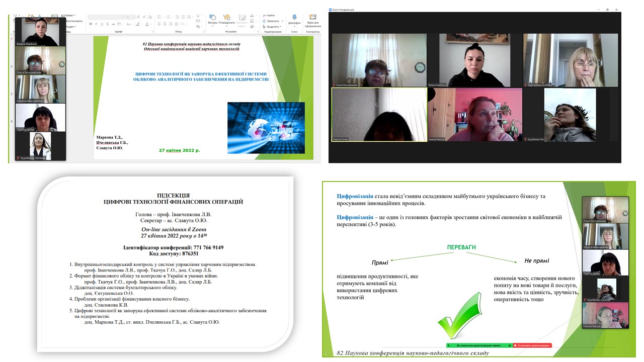The image size is (644, 362).
Task: Select Лариса Скляр highlighted video tile in Zoom
Action: [x=379, y=115]
